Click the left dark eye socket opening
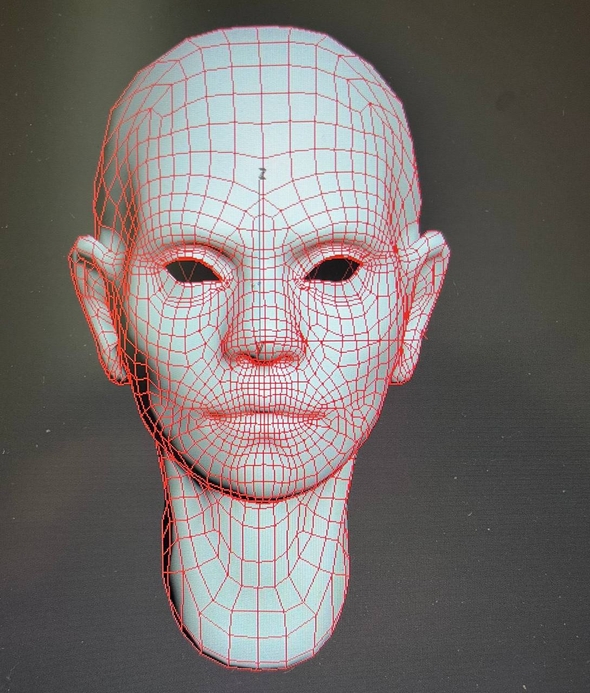The width and height of the screenshot is (590, 693). [x=192, y=270]
